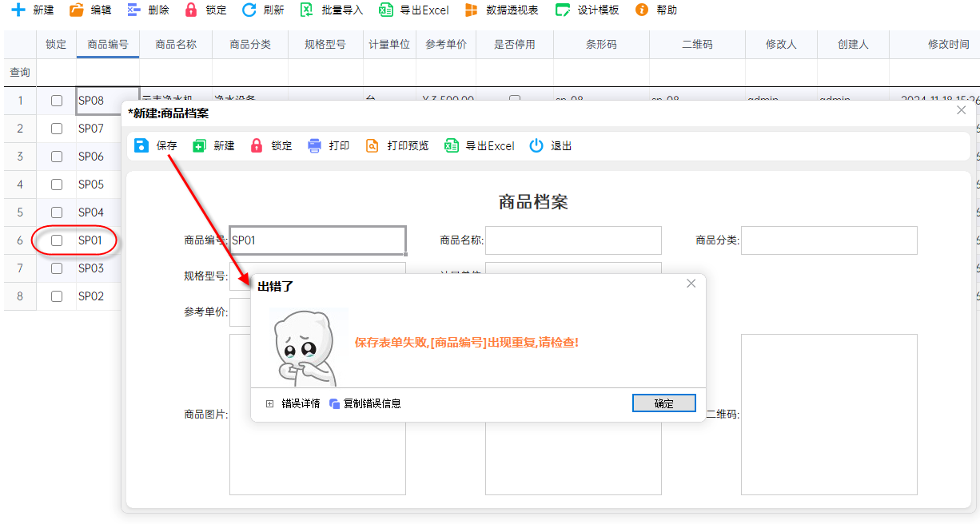Open 打印预览 preview icon

click(372, 145)
